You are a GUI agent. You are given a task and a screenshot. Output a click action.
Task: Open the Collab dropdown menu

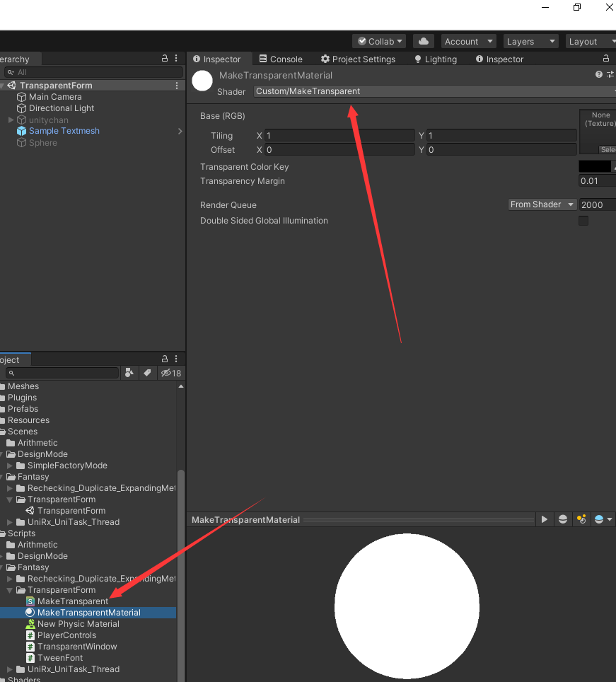[378, 41]
